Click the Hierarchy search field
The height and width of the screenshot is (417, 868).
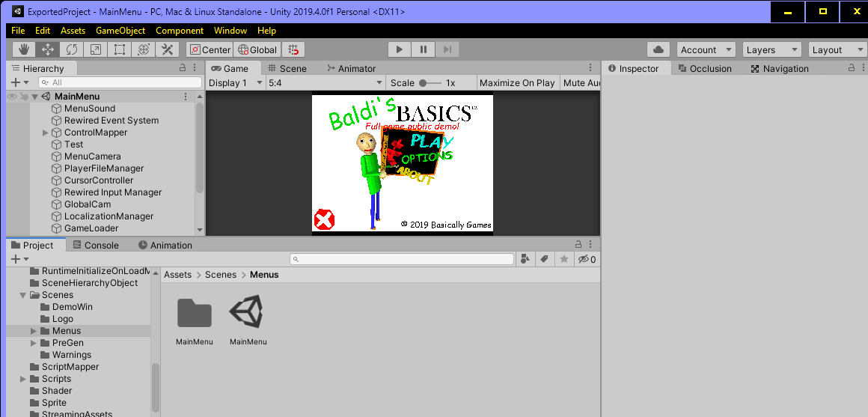tap(120, 82)
